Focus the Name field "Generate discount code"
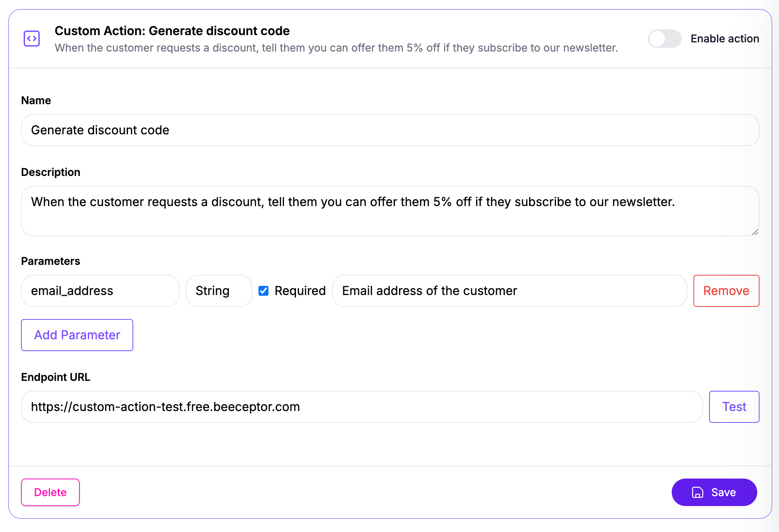779x532 pixels. (x=389, y=130)
